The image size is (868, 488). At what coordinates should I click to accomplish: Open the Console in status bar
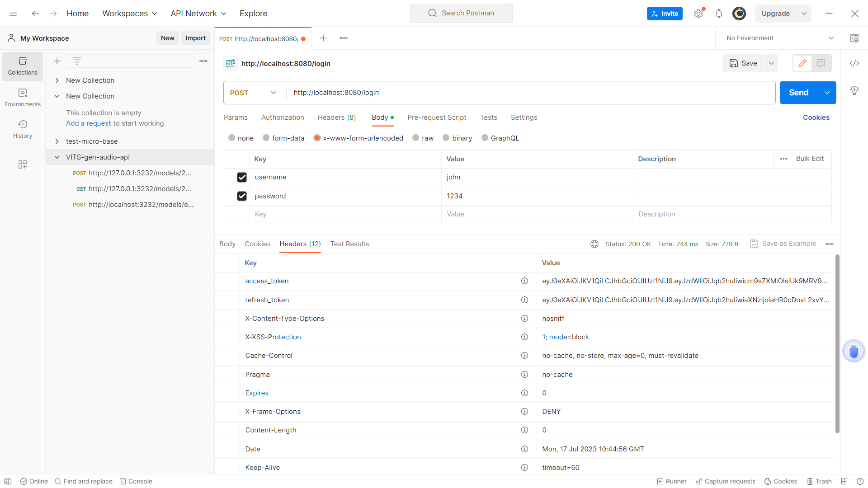click(136, 481)
